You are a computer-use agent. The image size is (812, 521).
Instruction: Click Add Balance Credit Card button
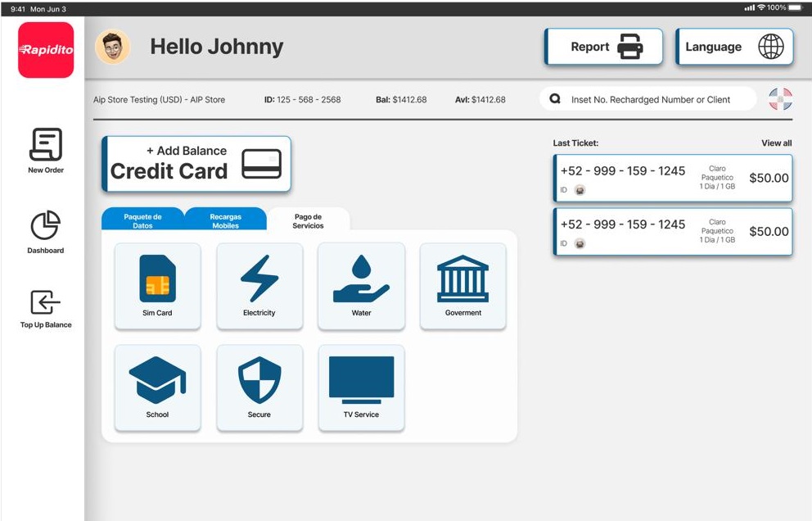[196, 163]
